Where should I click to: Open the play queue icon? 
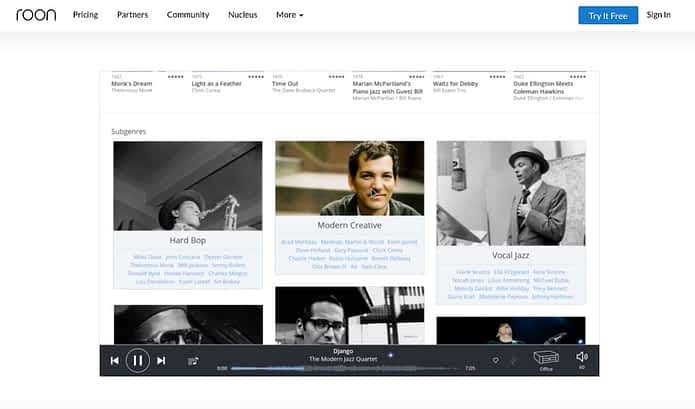(x=193, y=361)
